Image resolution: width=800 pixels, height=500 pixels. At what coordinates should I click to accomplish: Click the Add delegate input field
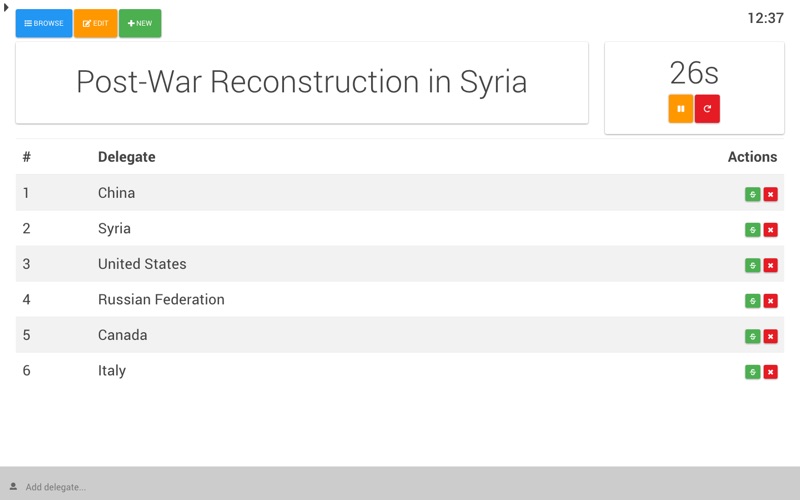click(400, 487)
